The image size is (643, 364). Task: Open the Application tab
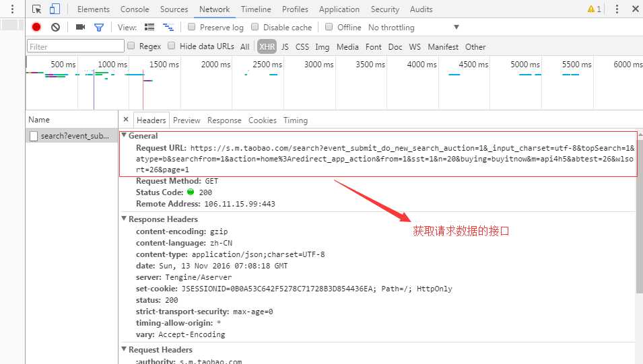click(x=339, y=9)
